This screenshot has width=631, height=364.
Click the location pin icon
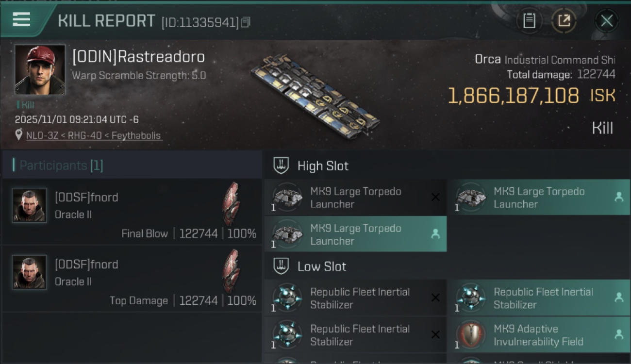click(19, 135)
